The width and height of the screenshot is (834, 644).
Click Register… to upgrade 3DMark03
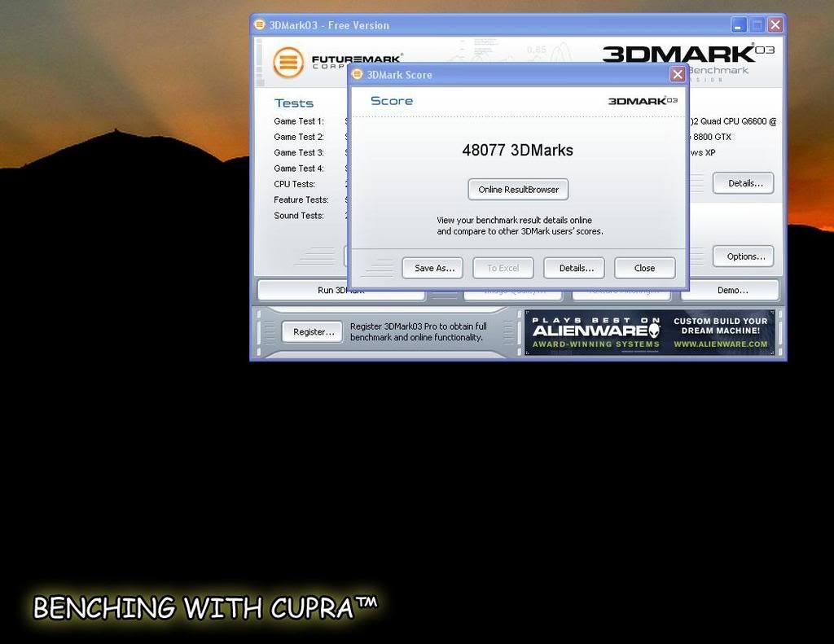(312, 332)
